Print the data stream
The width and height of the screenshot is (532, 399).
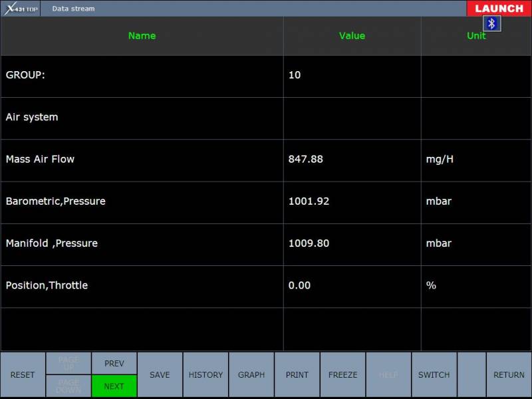297,375
